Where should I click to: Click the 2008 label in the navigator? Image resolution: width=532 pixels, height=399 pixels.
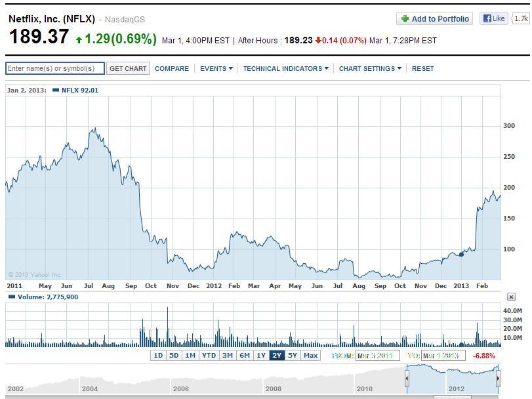point(273,388)
